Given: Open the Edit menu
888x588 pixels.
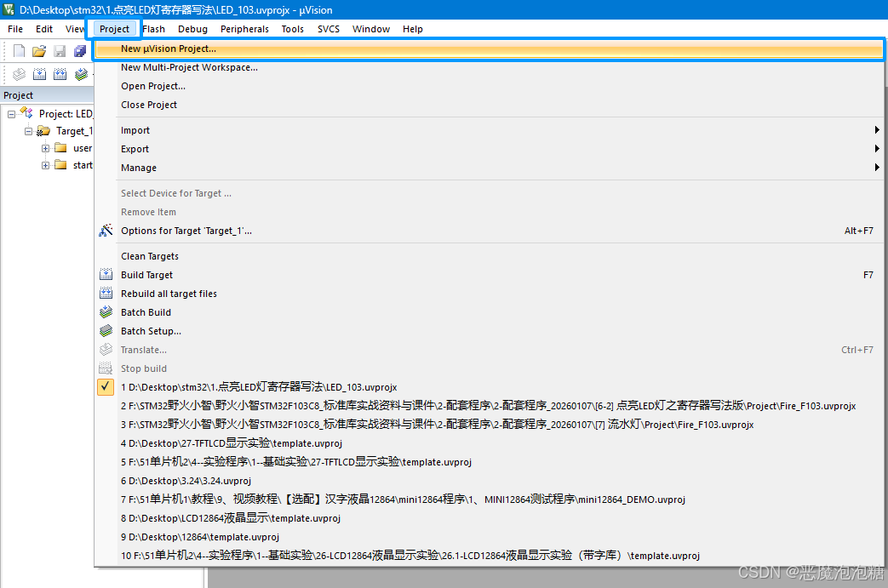Looking at the screenshot, I should (x=44, y=29).
